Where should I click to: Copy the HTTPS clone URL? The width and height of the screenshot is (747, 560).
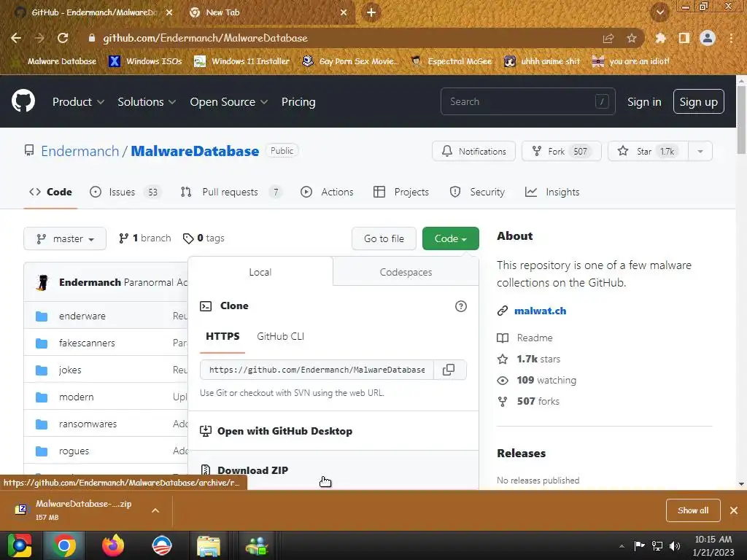tap(449, 370)
